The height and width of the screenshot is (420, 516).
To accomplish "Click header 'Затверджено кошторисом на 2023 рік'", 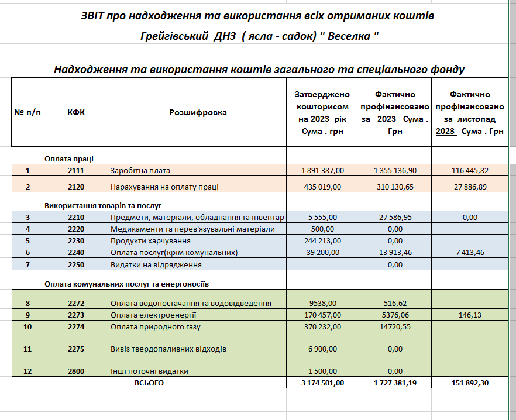I will coord(322,112).
